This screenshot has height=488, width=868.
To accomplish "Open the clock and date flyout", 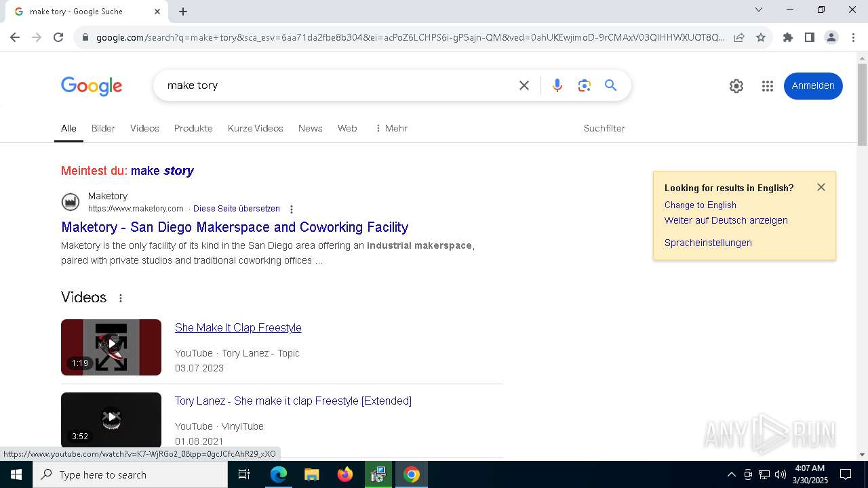I will pyautogui.click(x=810, y=474).
